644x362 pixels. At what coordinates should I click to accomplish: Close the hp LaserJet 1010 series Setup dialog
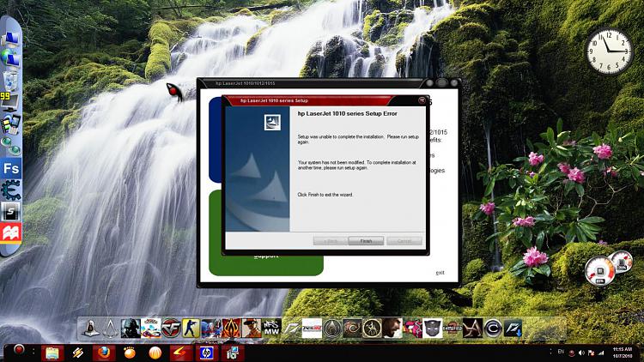coord(422,100)
